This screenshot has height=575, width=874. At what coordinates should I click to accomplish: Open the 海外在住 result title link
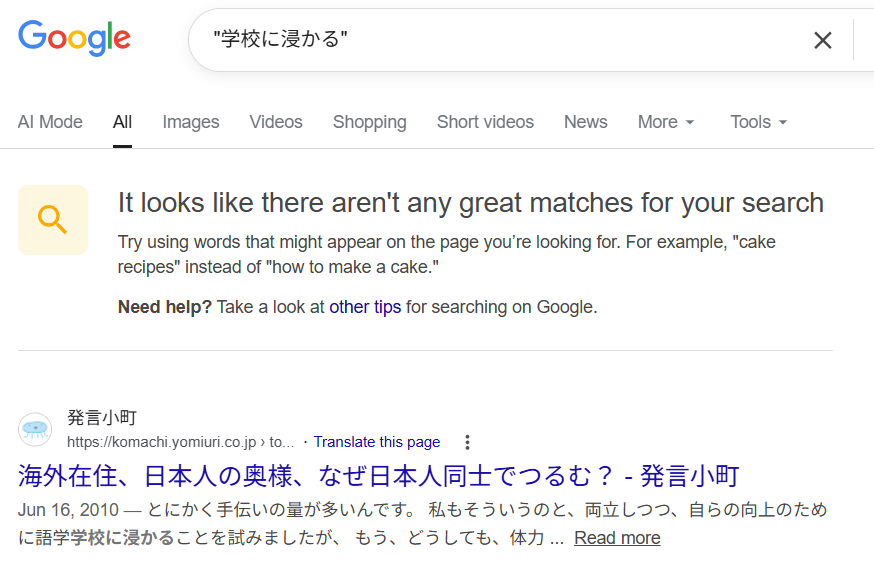click(378, 475)
